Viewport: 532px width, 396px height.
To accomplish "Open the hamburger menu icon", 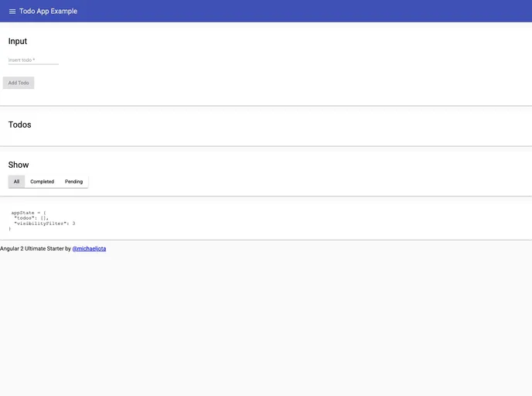I will (x=12, y=12).
